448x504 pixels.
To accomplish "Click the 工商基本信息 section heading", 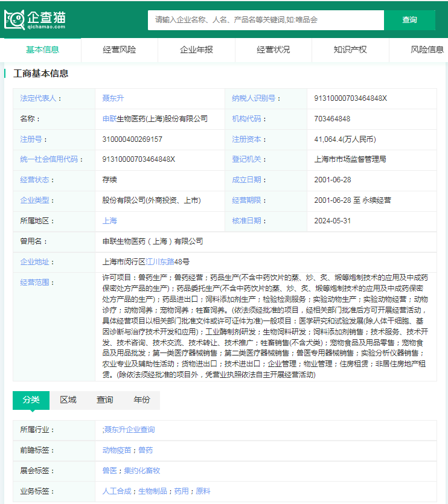I will click(x=41, y=74).
